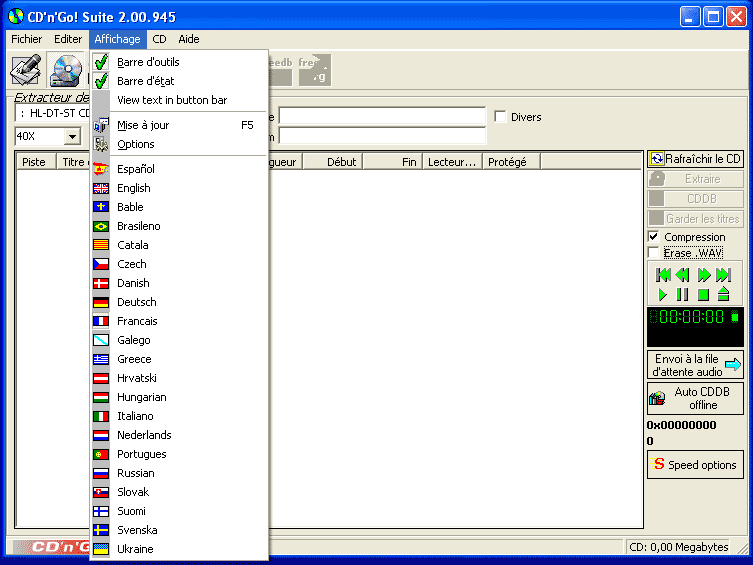
Task: Switch language to Hrvatski
Action: click(179, 378)
